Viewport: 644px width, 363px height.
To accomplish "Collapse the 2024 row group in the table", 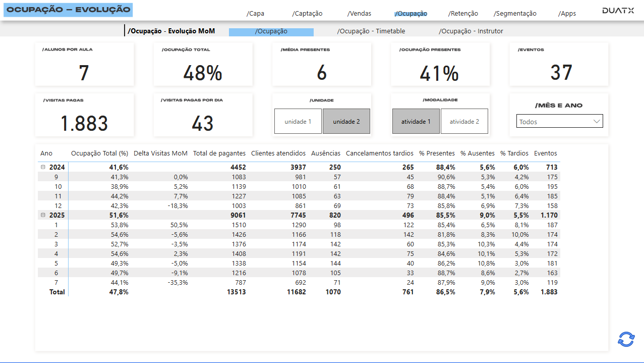I will click(43, 167).
